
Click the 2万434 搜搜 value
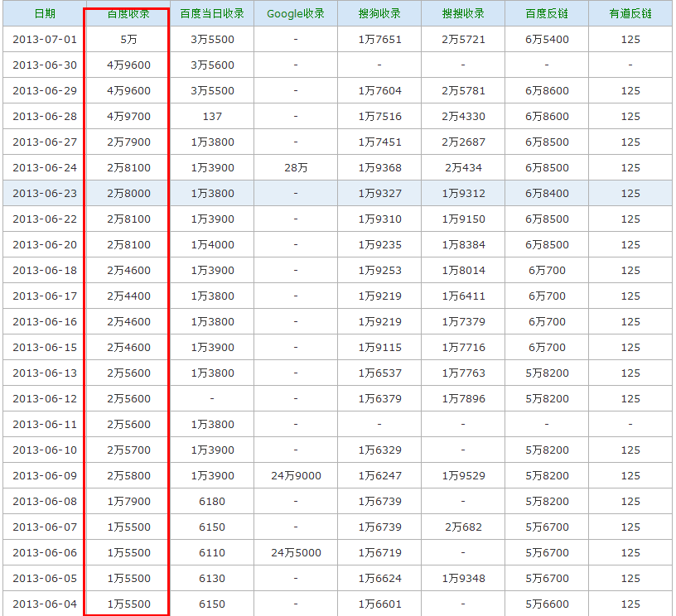click(463, 167)
